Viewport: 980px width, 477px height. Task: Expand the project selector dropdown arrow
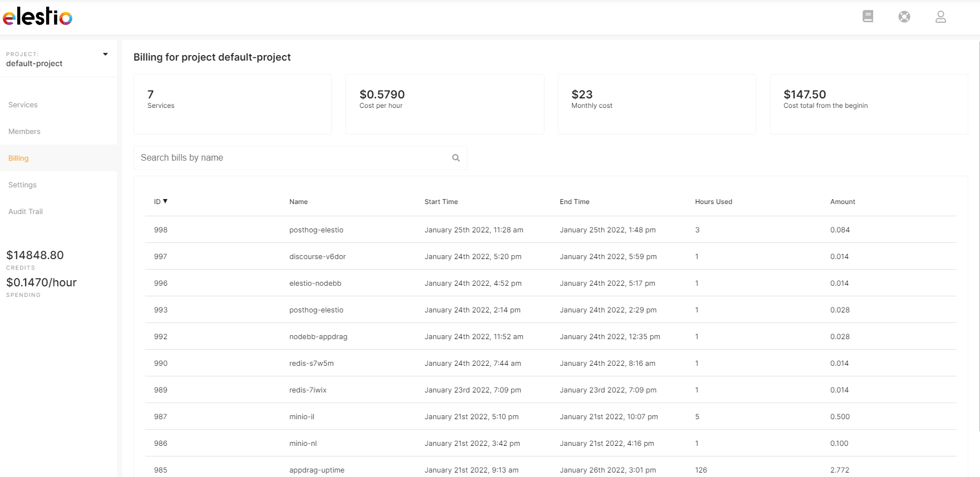(105, 54)
